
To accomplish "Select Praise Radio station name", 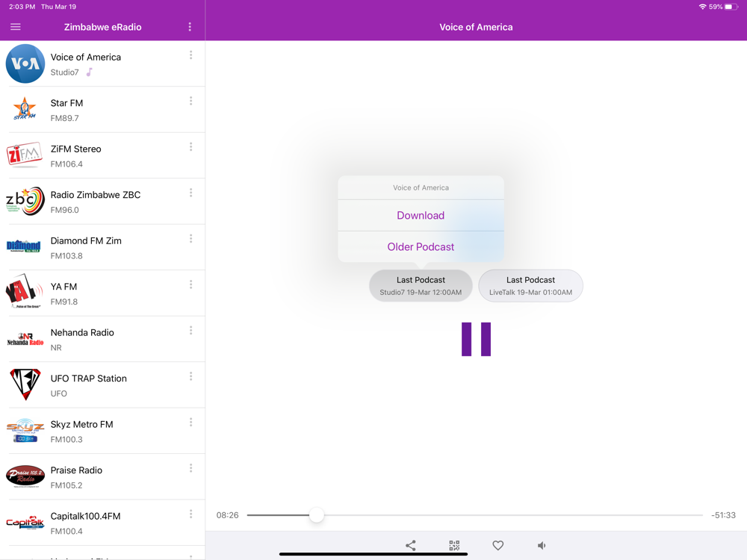I will click(76, 470).
